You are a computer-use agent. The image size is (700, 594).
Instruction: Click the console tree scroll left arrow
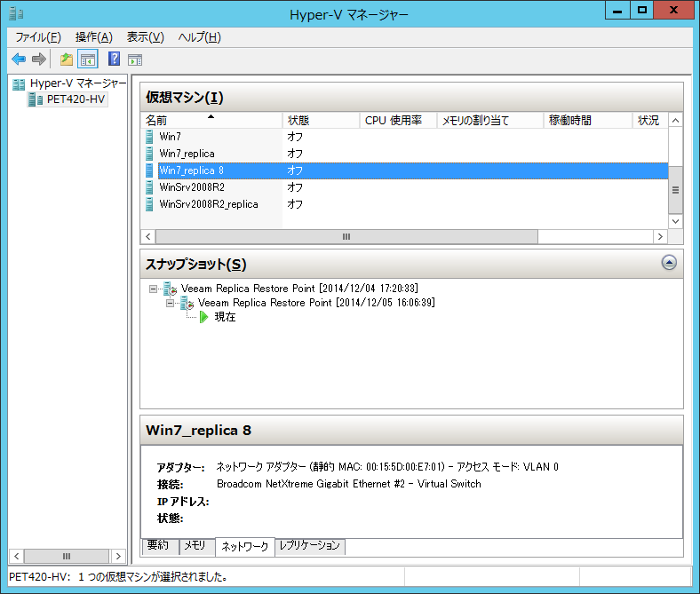17,557
